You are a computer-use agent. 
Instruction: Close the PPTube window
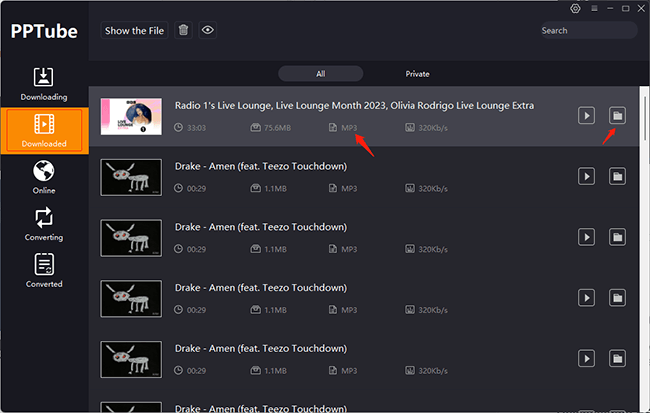point(641,8)
